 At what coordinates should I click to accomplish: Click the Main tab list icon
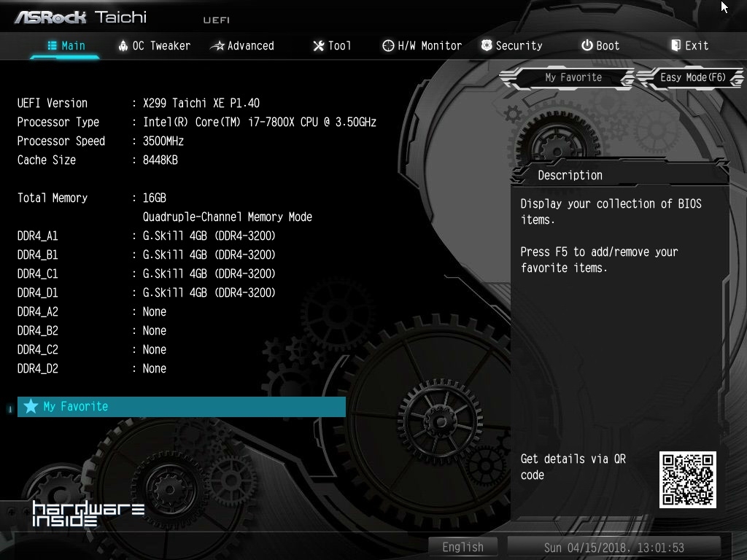point(53,46)
